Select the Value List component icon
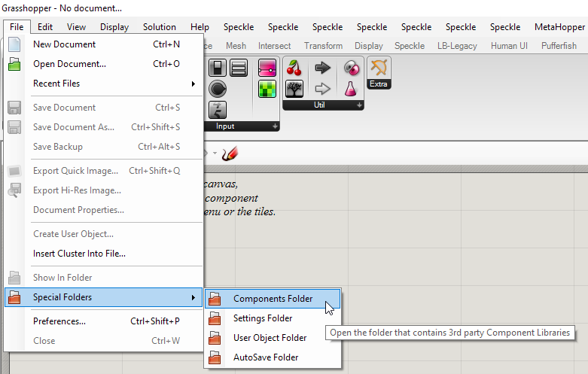588x374 pixels. 239,68
